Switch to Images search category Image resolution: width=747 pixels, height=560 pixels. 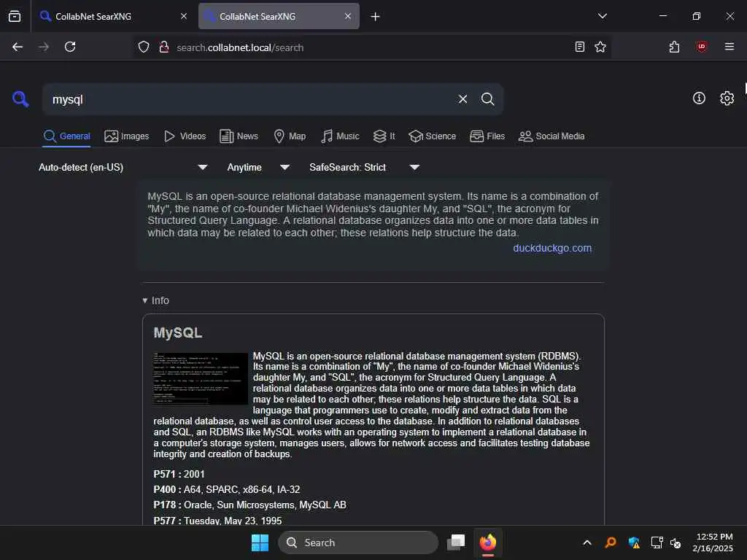pyautogui.click(x=127, y=136)
